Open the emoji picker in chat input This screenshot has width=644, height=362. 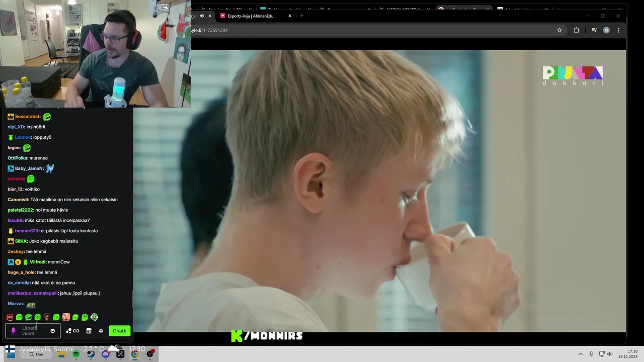click(x=52, y=331)
